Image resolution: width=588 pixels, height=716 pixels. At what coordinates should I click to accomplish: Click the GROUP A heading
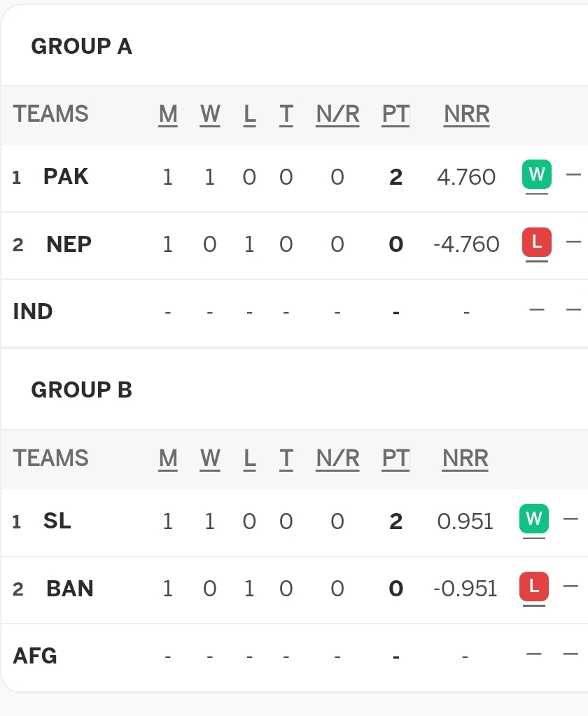tap(82, 46)
